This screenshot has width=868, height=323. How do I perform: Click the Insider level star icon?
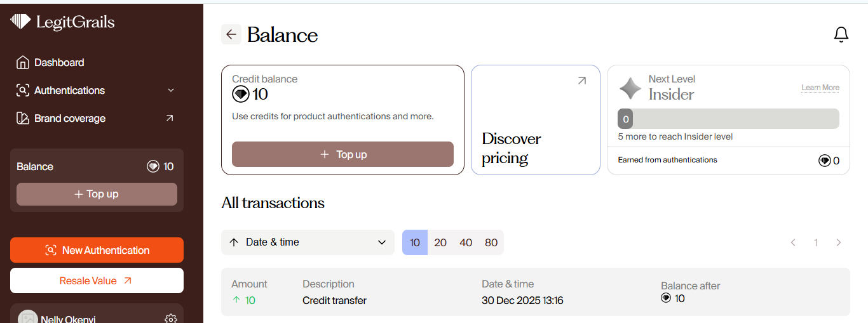click(x=630, y=88)
